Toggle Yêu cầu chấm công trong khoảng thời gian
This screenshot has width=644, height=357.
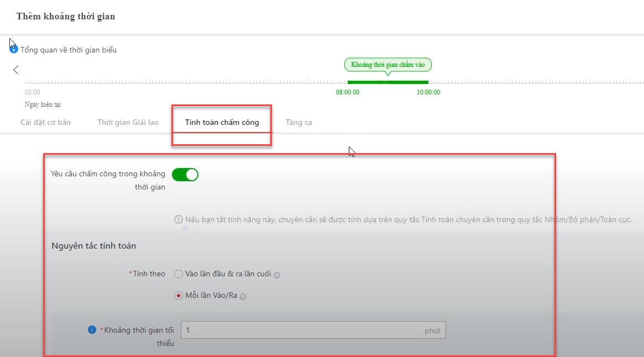(185, 175)
